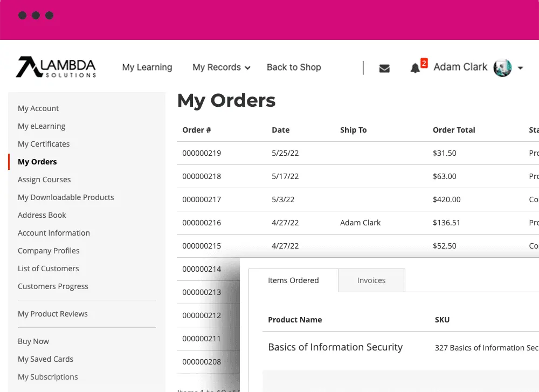Click the Ship To column header
This screenshot has width=539, height=392.
354,130
